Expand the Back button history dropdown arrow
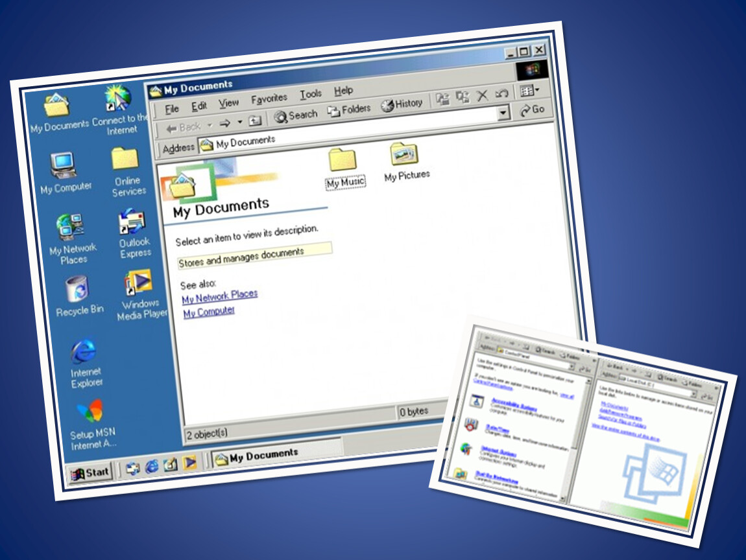 coord(210,126)
